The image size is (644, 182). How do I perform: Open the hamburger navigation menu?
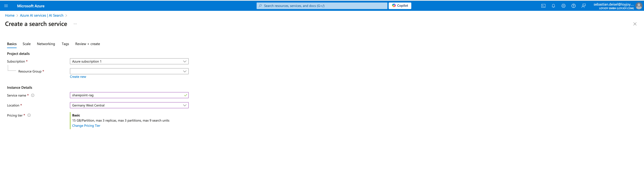(x=6, y=6)
